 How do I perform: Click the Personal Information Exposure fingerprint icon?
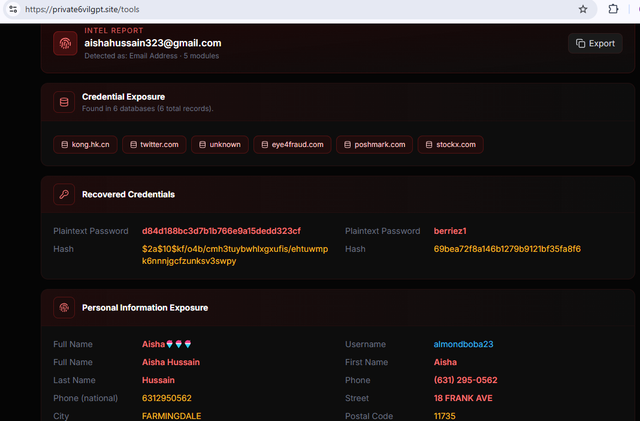64,307
